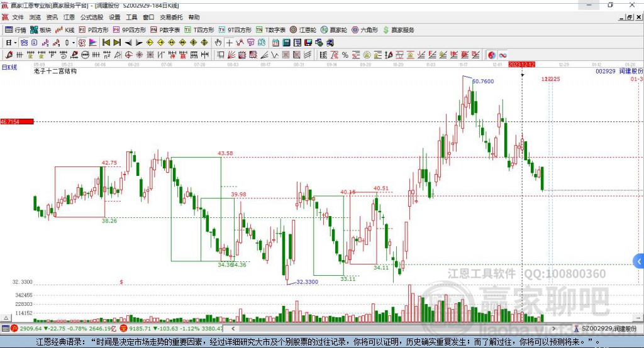Open the T四方形 tool
The width and height of the screenshot is (644, 348).
pos(199,30)
